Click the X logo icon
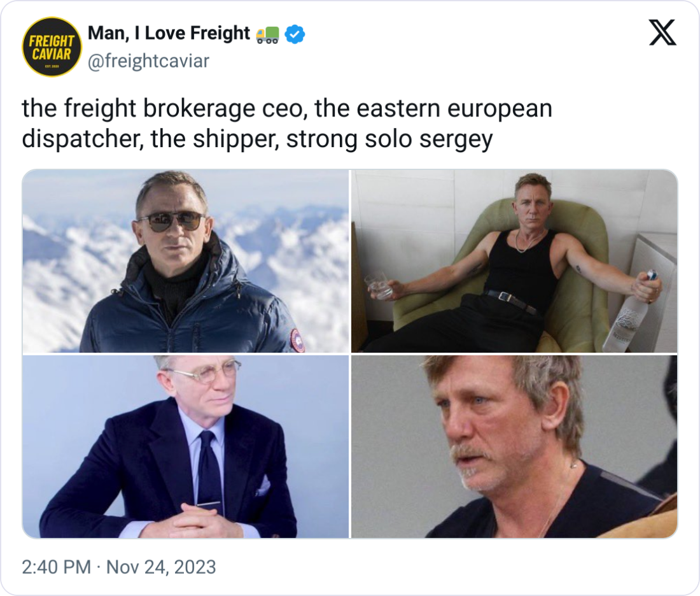The width and height of the screenshot is (700, 596). click(662, 32)
